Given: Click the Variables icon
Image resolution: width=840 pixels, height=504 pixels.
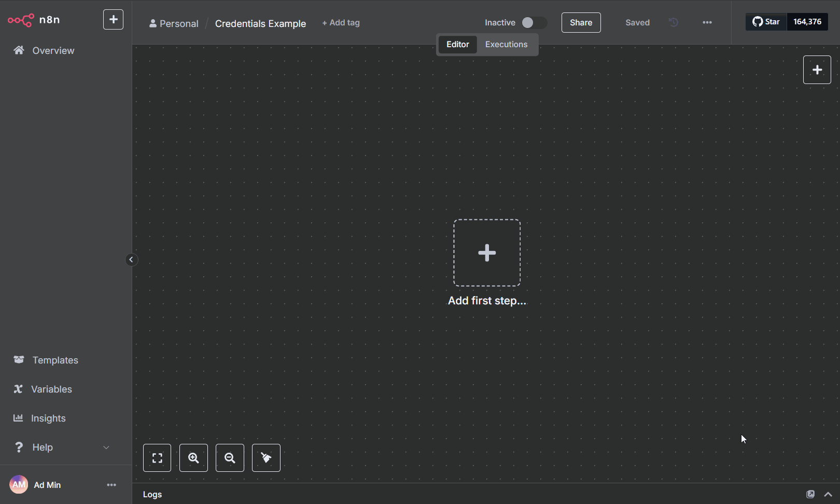Looking at the screenshot, I should tap(18, 389).
